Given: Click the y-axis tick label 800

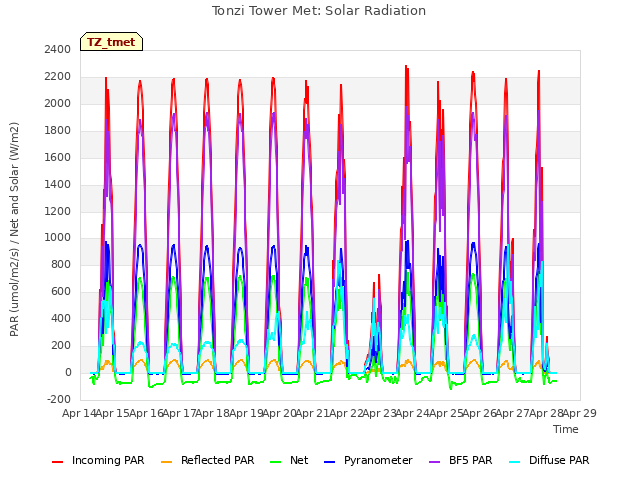Looking at the screenshot, I should pos(61,264).
